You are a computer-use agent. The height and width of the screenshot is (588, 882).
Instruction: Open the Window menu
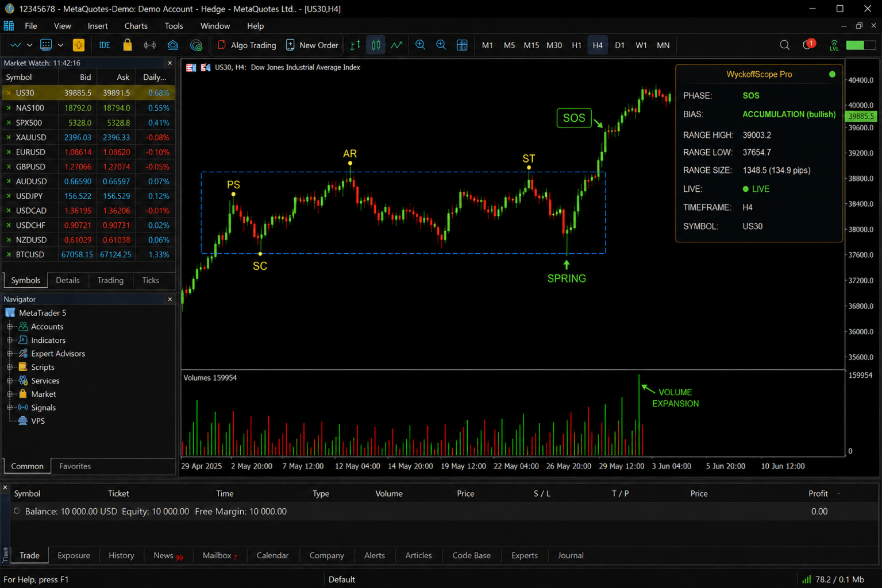[x=215, y=26]
